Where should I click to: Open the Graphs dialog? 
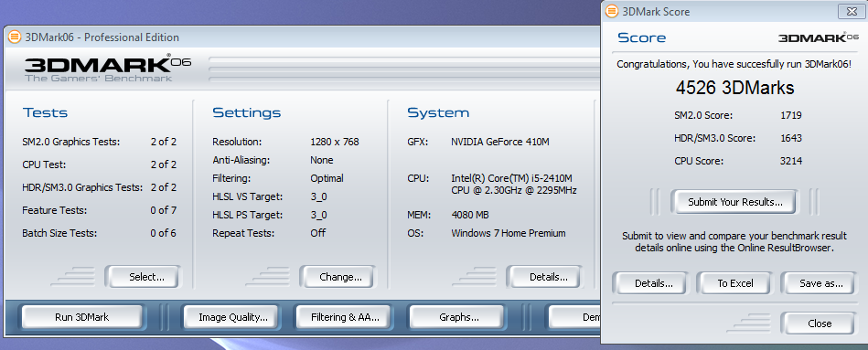coord(459,317)
